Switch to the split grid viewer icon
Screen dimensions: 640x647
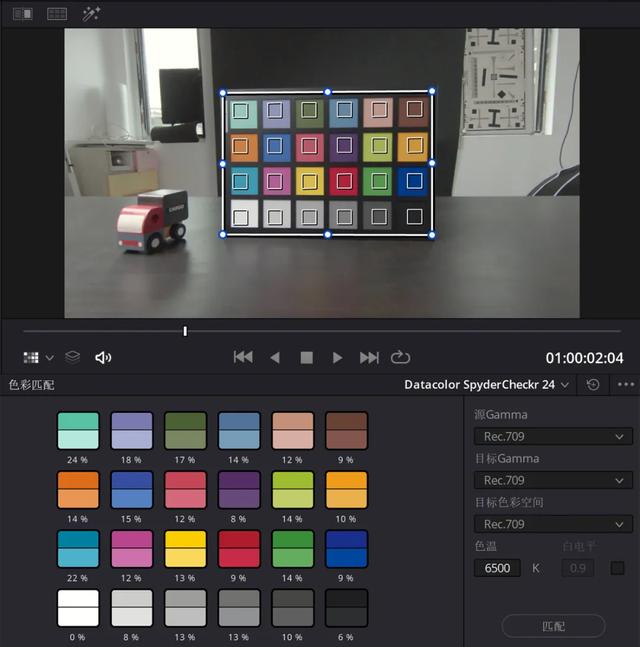57,14
